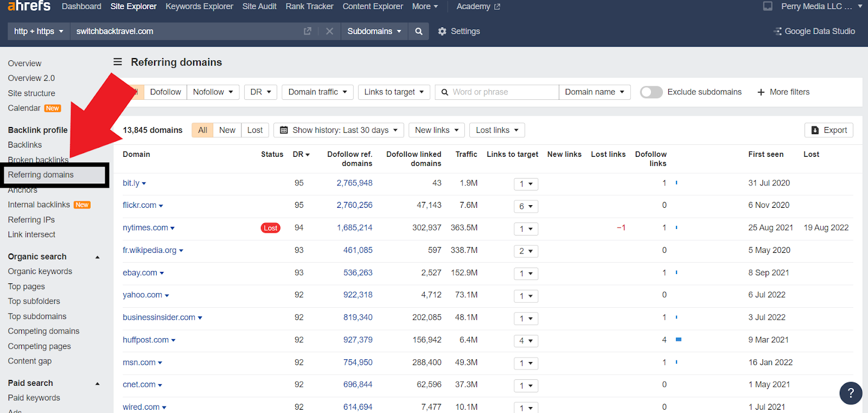Open the DR filter dropdown
Image resolution: width=868 pixels, height=413 pixels.
[x=261, y=92]
